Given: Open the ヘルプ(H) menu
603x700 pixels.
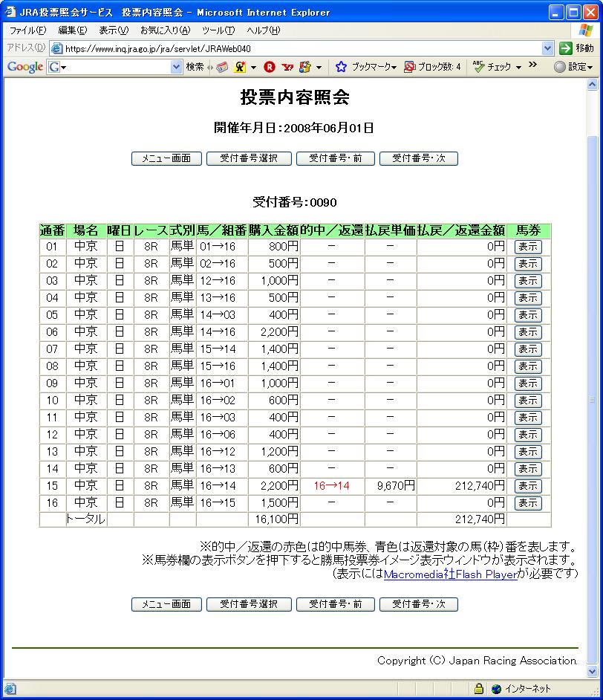Looking at the screenshot, I should point(263,30).
